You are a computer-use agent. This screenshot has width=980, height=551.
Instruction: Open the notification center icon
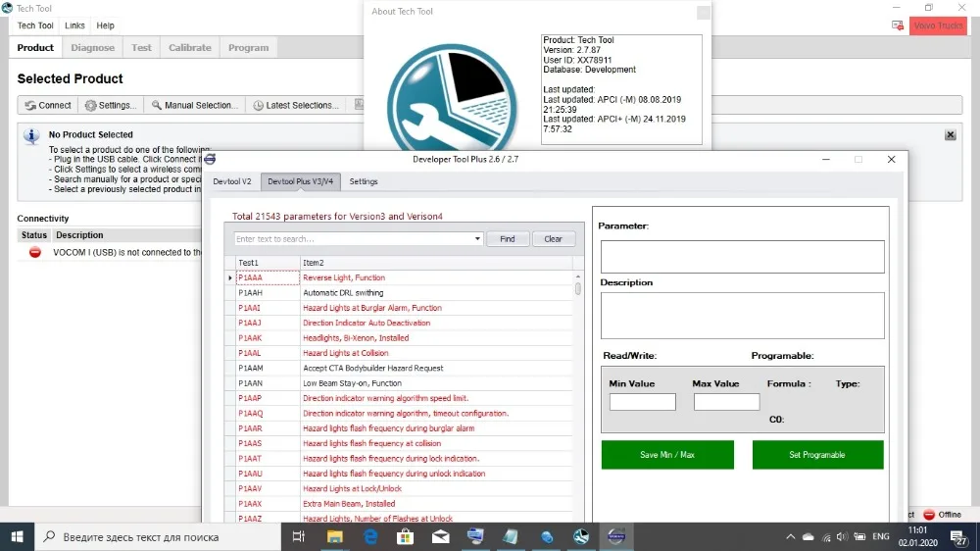click(958, 536)
